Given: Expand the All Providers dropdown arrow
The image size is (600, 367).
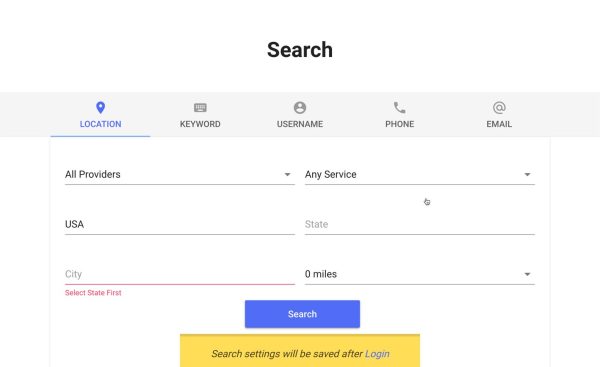Looking at the screenshot, I should (287, 175).
